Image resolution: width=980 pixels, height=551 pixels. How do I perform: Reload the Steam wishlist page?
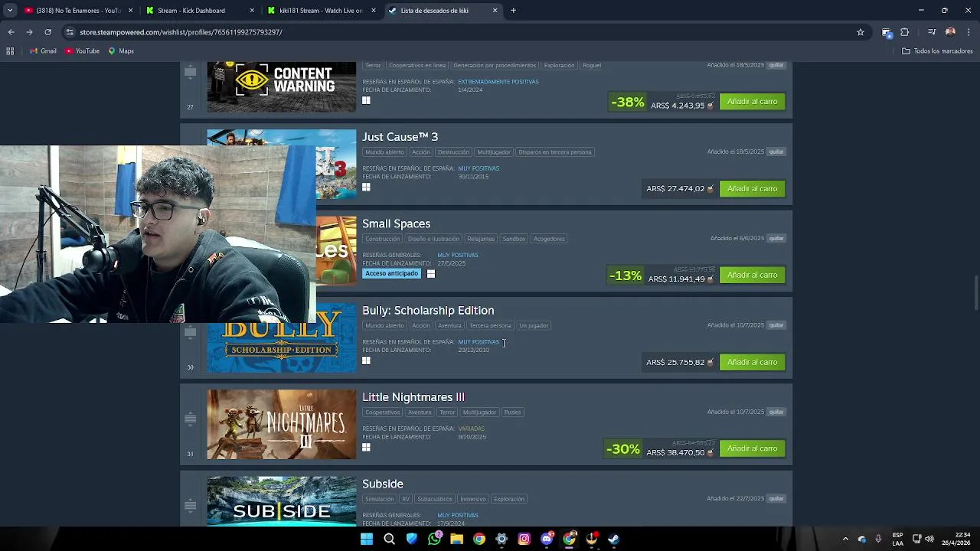pos(47,32)
